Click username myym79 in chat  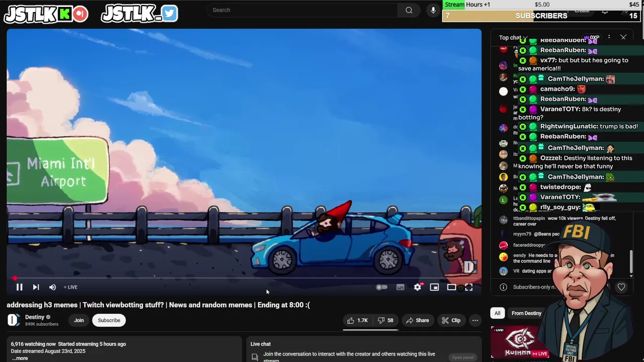click(x=522, y=234)
